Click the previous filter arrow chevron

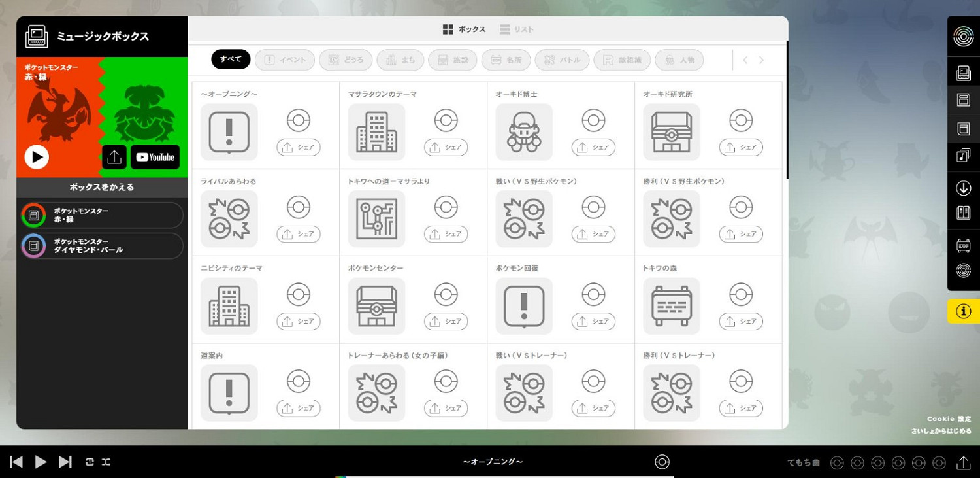coord(745,60)
